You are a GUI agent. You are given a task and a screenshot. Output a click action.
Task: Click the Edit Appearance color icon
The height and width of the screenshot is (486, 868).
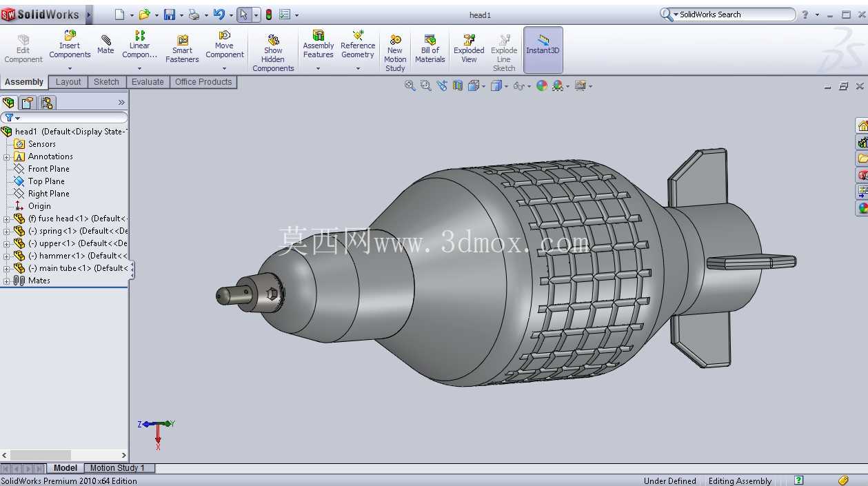coord(542,85)
